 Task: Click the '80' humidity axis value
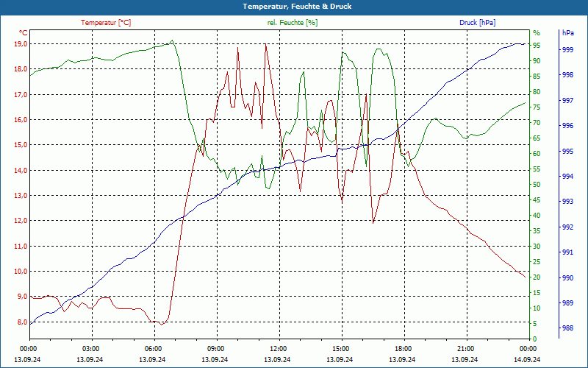pos(537,91)
